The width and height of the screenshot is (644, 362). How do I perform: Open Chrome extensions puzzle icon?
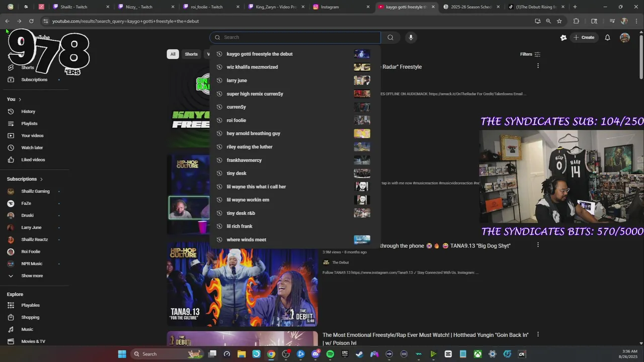click(576, 21)
